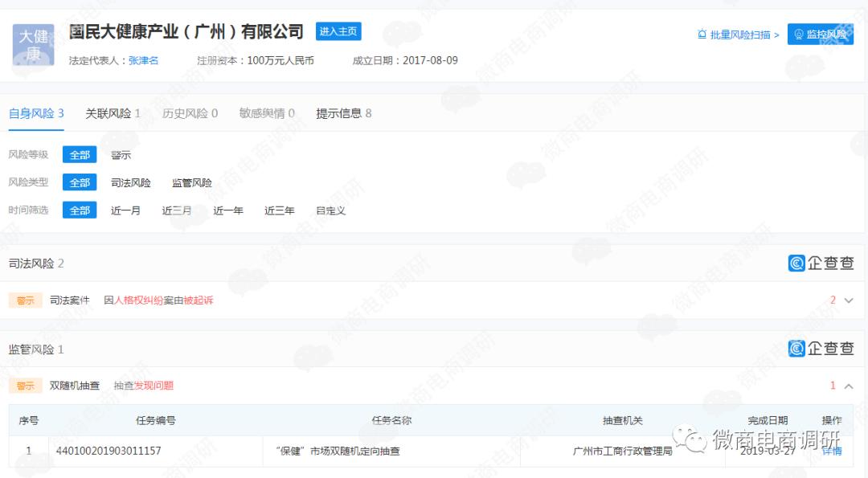Switch to 历史风险 tab
This screenshot has width=868, height=478.
coord(190,113)
